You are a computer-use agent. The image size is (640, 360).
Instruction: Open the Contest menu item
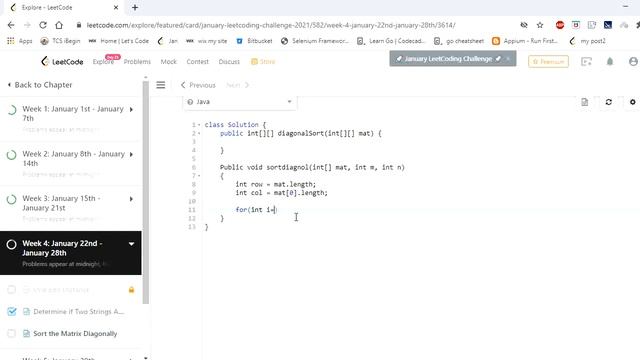click(x=198, y=62)
